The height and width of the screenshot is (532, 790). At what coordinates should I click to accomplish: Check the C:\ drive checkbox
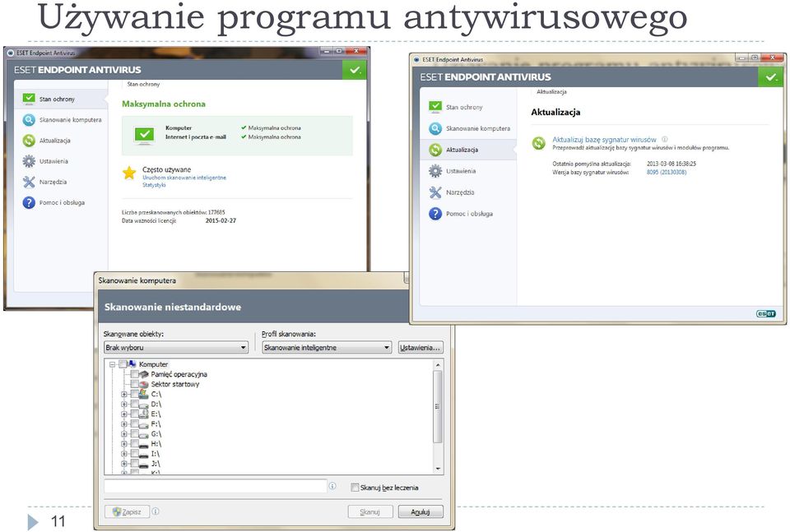(x=134, y=394)
